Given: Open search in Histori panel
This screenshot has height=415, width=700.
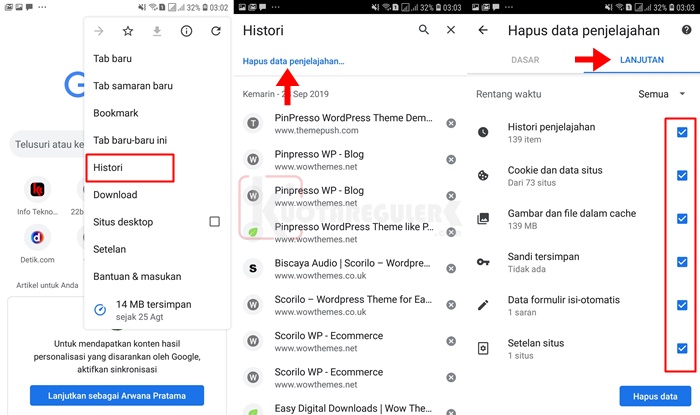Looking at the screenshot, I should 424,31.
